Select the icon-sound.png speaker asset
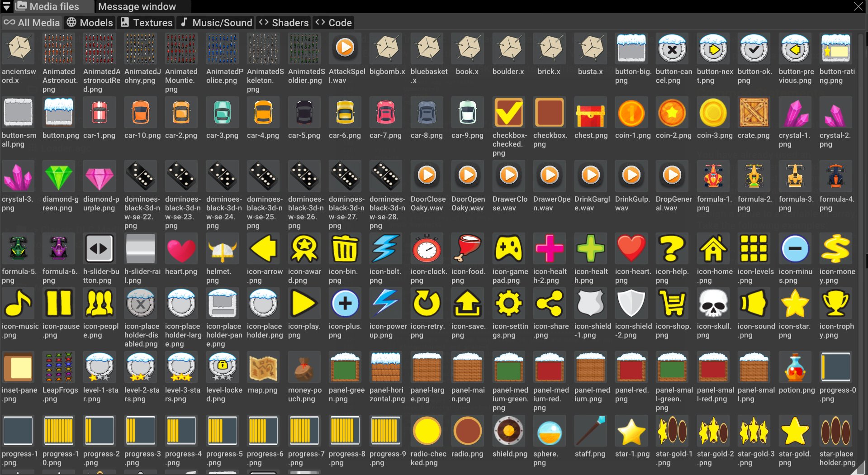Viewport: 868px width, 475px height. tap(754, 303)
